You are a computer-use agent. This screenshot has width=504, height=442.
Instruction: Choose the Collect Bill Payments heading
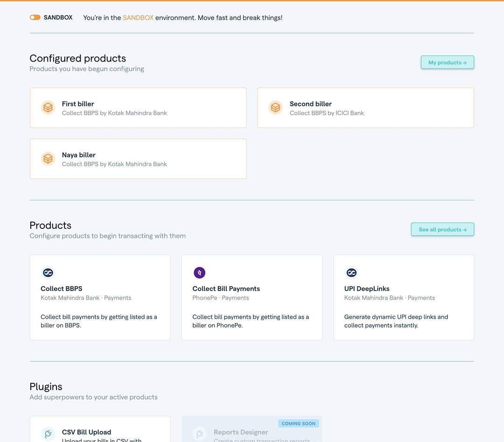click(x=226, y=288)
